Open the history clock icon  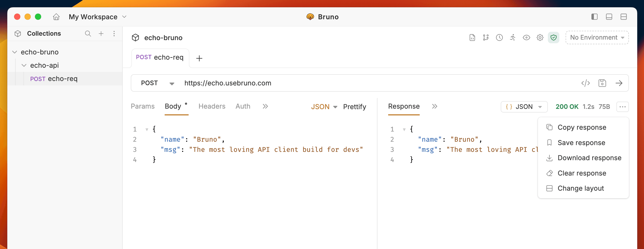(499, 38)
